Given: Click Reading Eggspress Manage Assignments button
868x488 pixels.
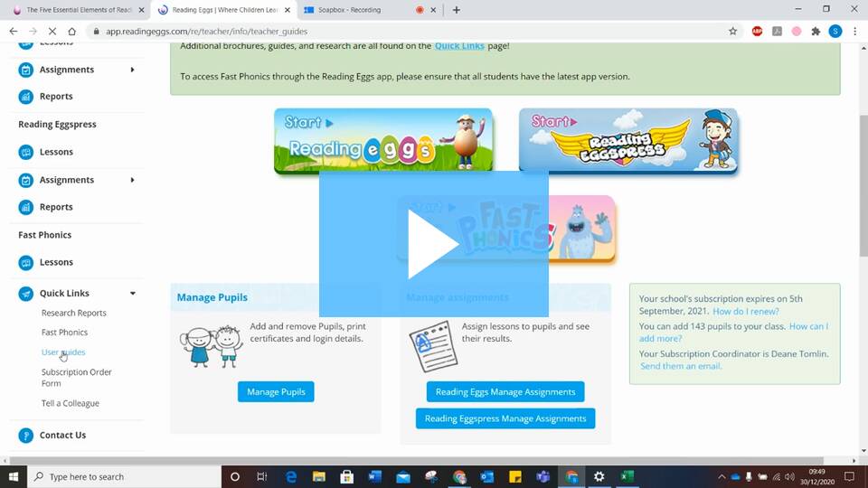Looking at the screenshot, I should point(505,418).
